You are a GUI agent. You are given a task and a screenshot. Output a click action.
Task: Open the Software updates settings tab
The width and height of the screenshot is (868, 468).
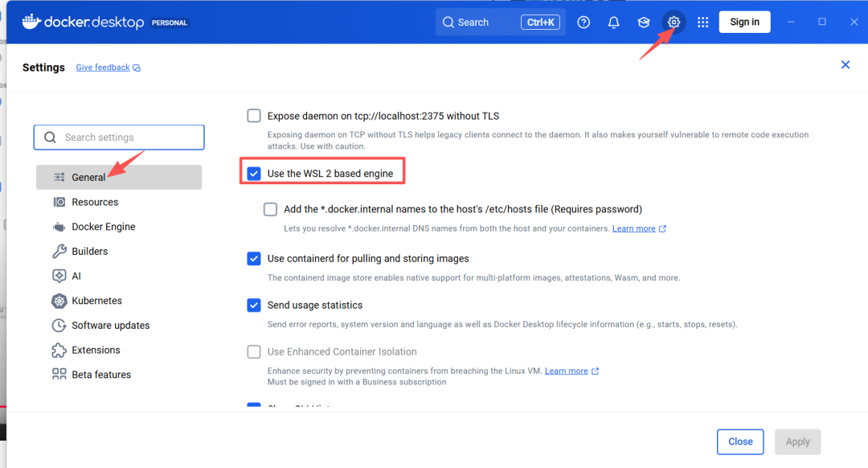[x=119, y=325]
